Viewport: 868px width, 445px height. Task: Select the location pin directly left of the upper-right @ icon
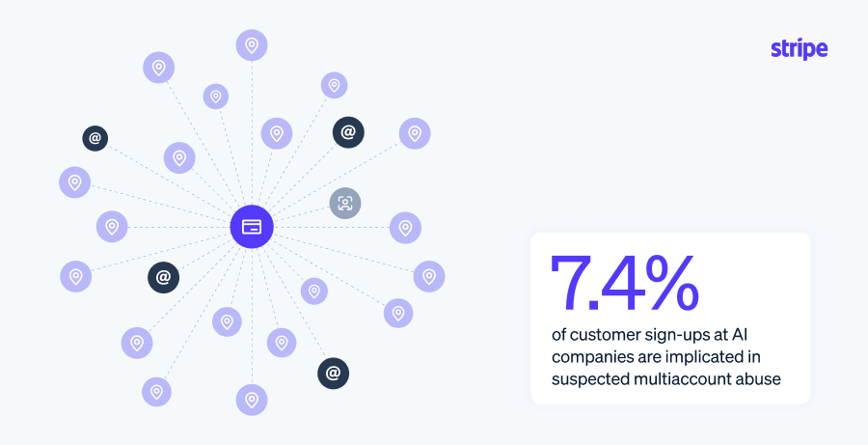point(277,133)
